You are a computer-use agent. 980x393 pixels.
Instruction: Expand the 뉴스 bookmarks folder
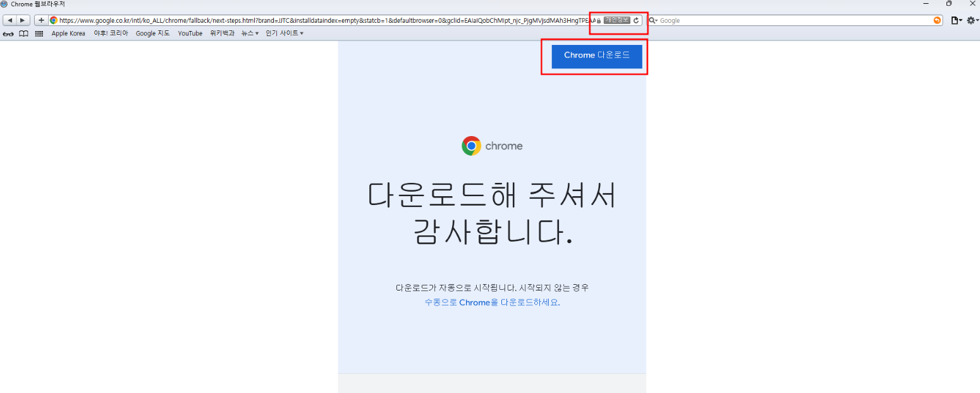point(250,34)
